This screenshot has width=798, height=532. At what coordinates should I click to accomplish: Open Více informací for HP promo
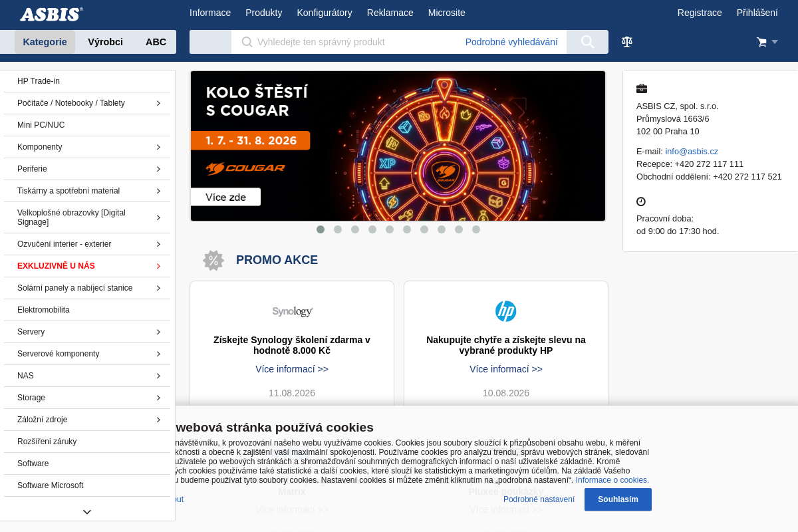point(506,369)
